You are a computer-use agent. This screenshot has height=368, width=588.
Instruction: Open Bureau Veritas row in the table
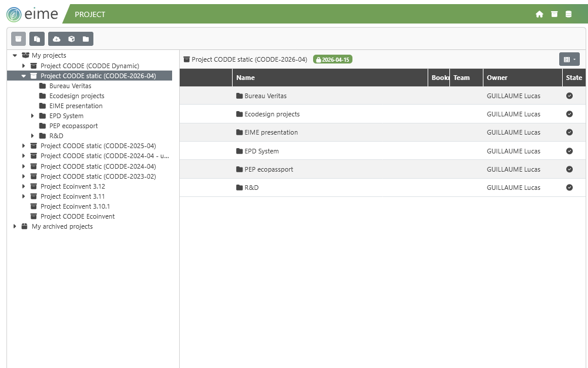pyautogui.click(x=382, y=96)
